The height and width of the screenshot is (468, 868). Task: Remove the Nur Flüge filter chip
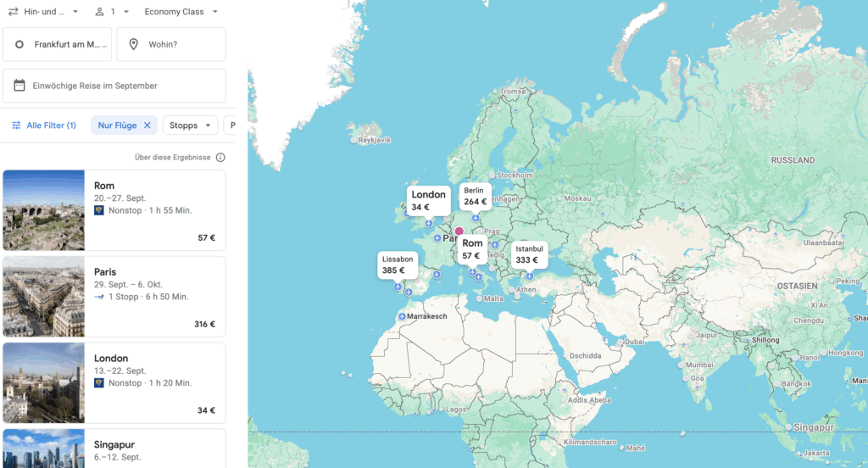[147, 125]
